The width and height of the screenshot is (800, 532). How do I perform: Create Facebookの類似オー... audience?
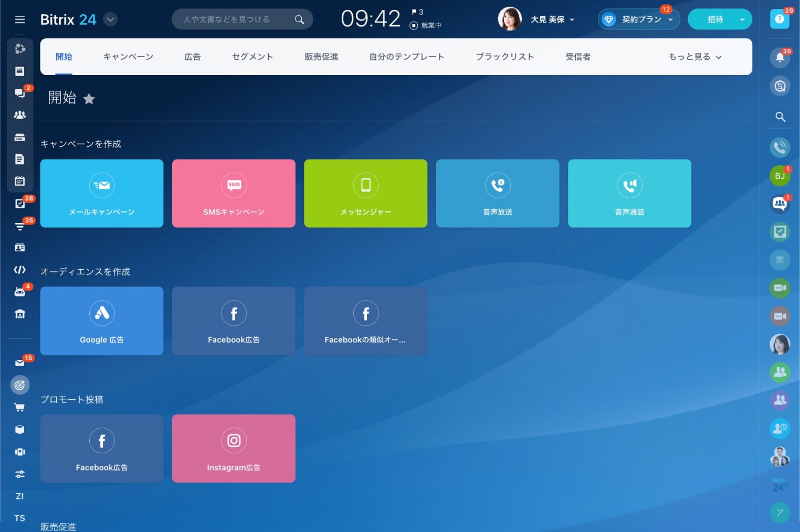[366, 321]
